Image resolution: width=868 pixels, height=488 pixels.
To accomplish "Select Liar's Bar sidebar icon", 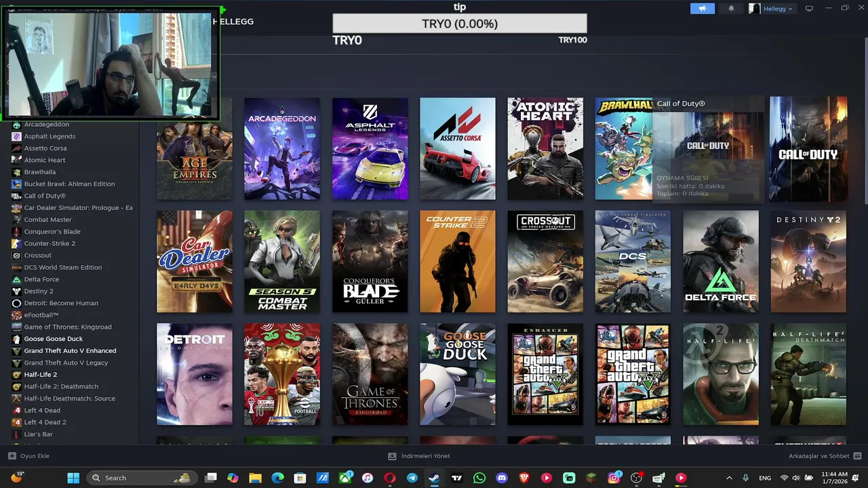I will [x=16, y=434].
